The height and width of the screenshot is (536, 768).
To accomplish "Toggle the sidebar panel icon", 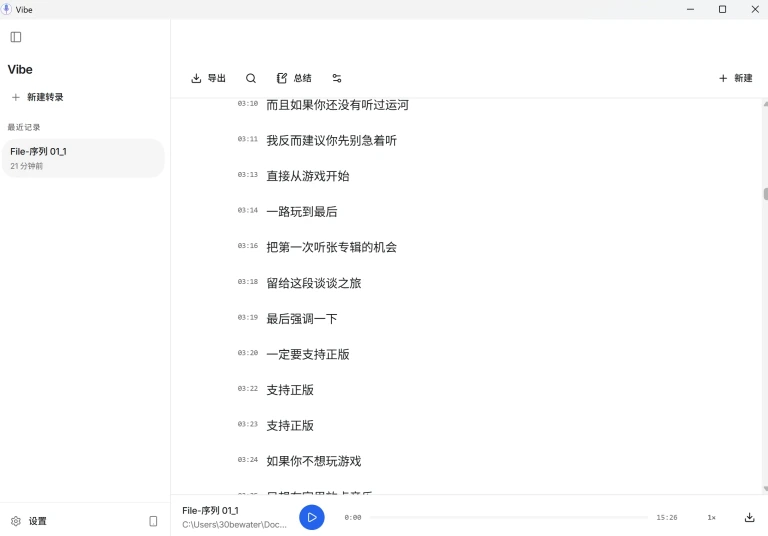I will [16, 37].
